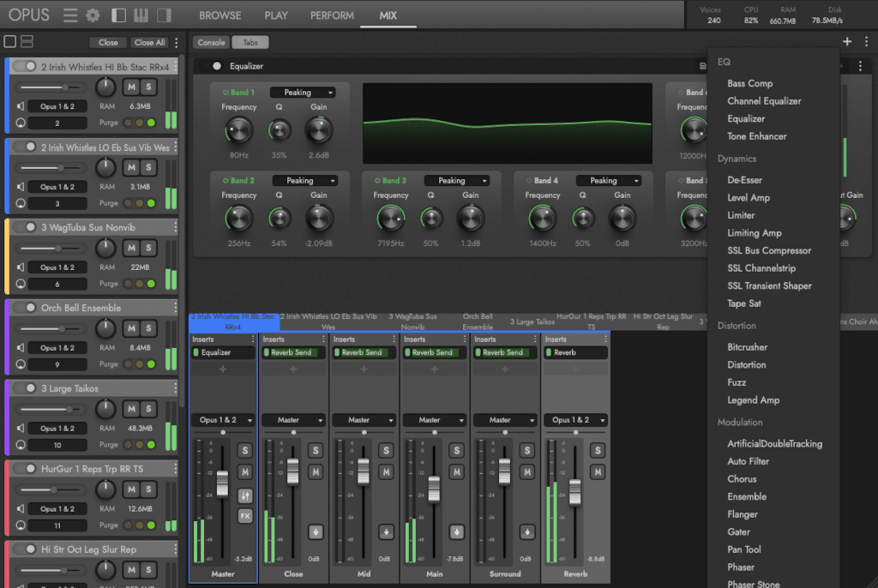
Task: Open settings with the gear icon
Action: [93, 15]
